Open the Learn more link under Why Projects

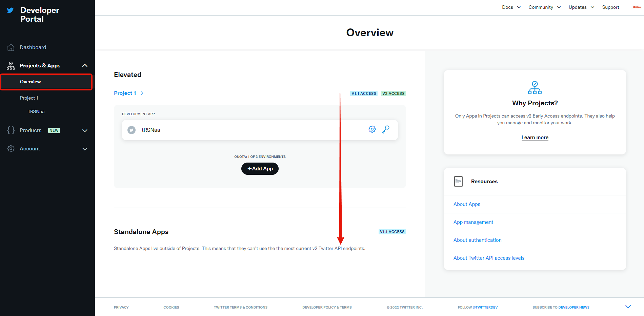click(x=535, y=138)
